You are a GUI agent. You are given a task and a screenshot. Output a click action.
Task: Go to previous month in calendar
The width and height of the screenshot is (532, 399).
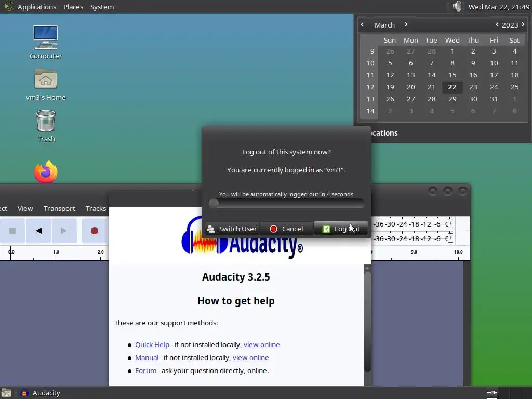(362, 24)
